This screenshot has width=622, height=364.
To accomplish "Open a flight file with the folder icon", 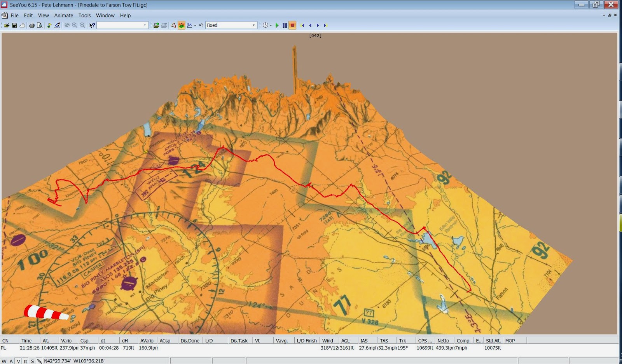I will click(7, 25).
